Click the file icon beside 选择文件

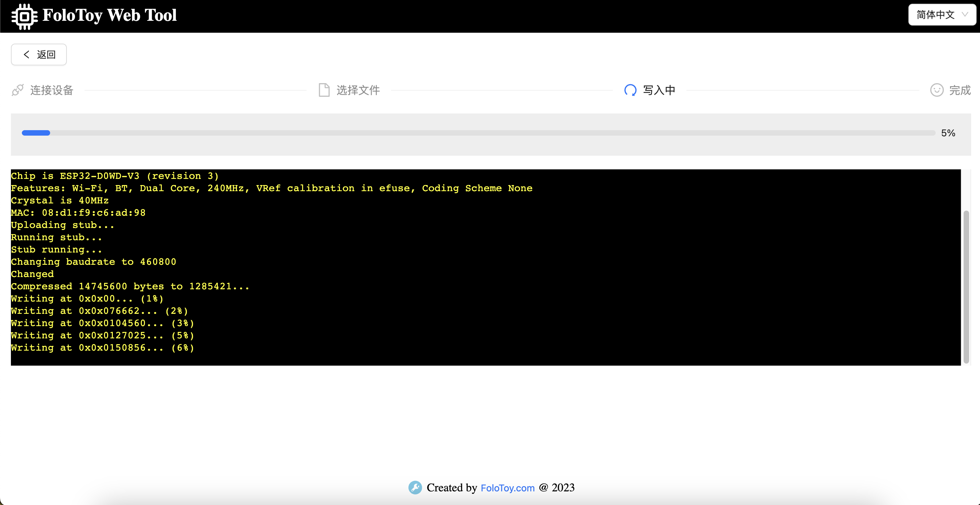click(x=324, y=90)
